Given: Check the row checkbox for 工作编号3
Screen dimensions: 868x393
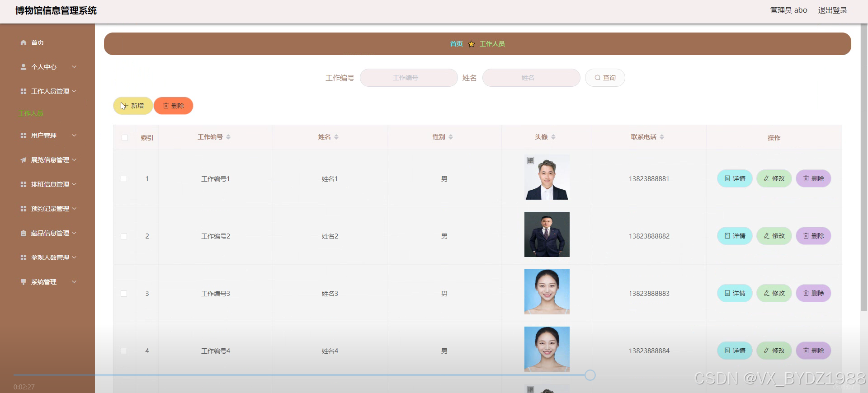Looking at the screenshot, I should point(124,294).
